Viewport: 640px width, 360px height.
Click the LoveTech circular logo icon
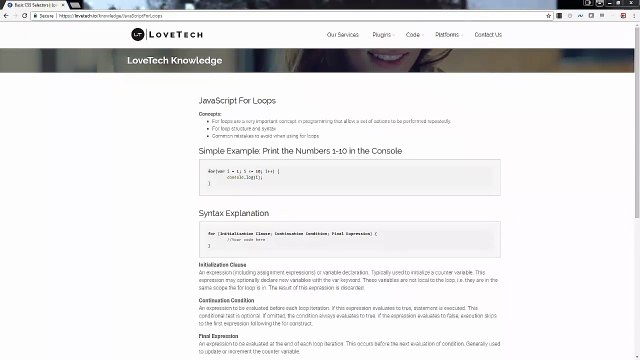(x=138, y=35)
